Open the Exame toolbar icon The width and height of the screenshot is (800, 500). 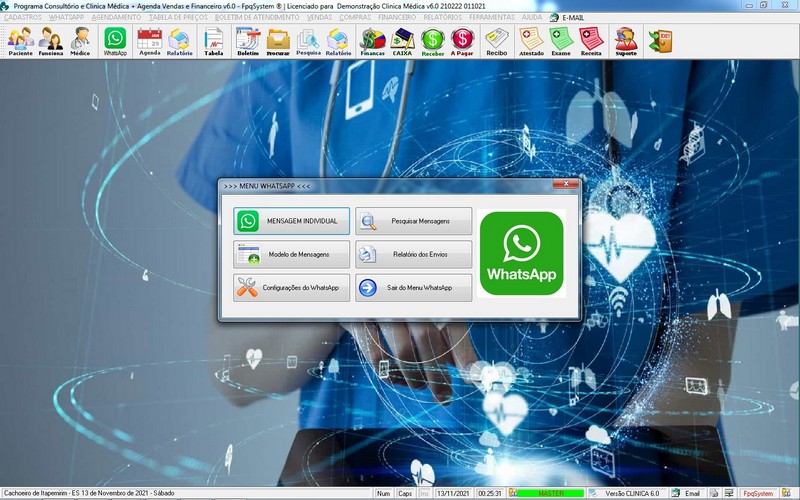561,42
